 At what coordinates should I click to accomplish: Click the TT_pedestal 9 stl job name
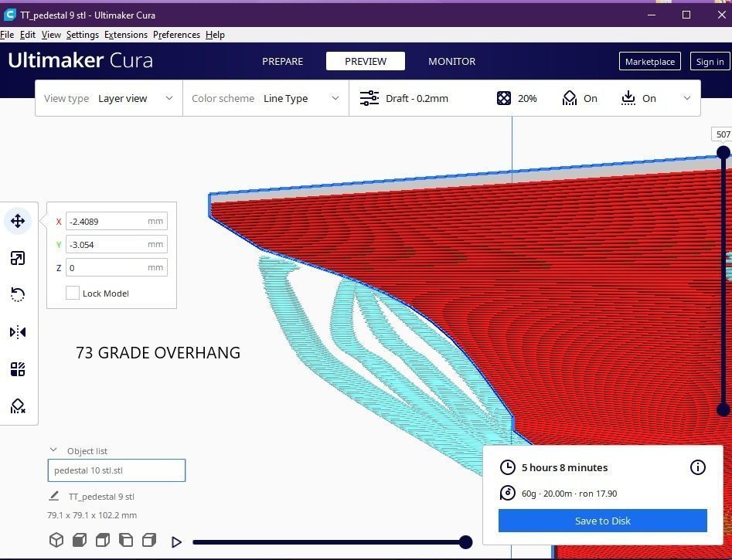(x=101, y=497)
